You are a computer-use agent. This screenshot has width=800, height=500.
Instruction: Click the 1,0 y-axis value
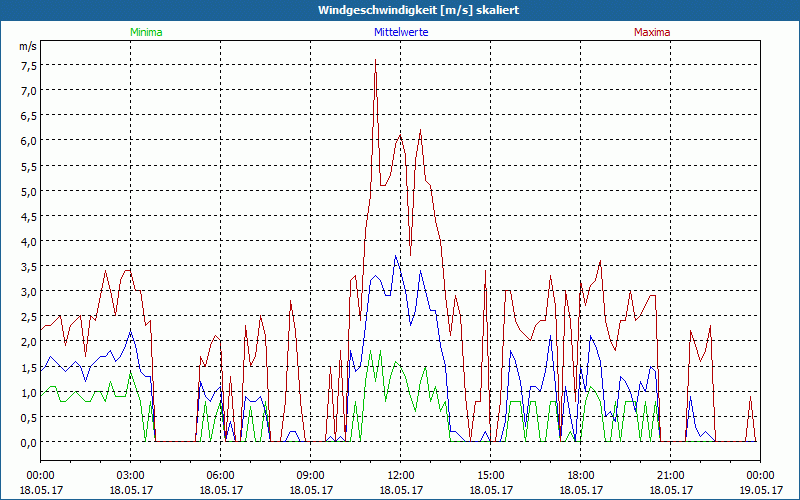[29, 392]
